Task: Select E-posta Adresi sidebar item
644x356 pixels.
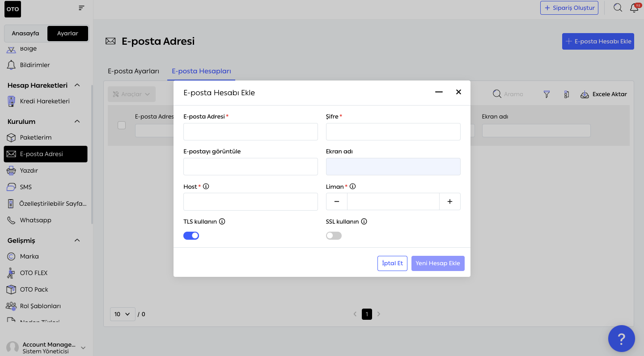Action: point(46,154)
